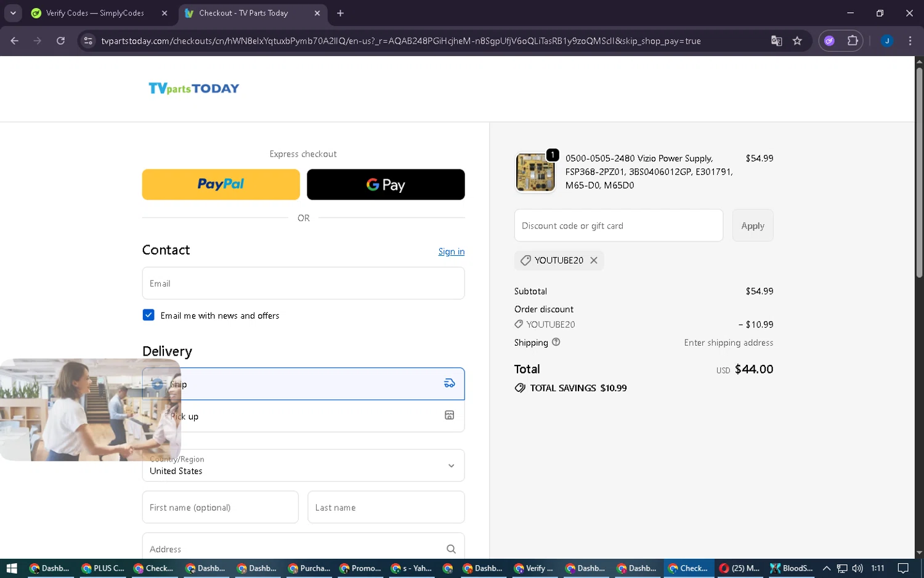
Task: Focus the Discount code or gift card field
Action: [x=618, y=225]
